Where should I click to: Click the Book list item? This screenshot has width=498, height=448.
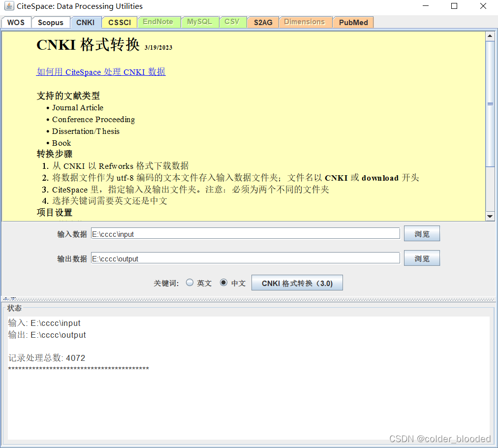coord(62,143)
